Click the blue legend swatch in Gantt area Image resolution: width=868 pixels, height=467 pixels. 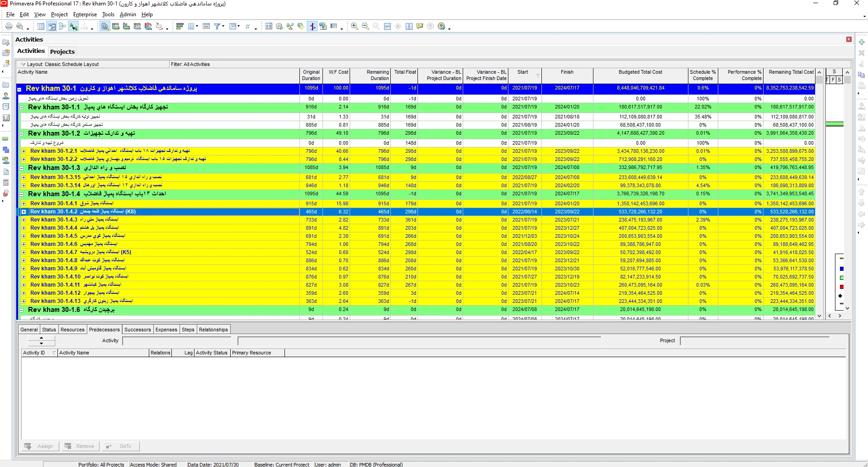tap(841, 269)
